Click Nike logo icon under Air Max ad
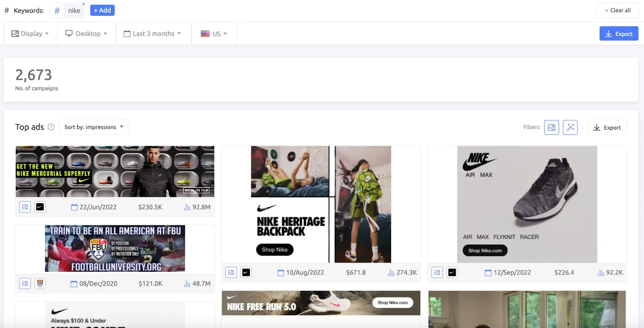 coord(452,272)
